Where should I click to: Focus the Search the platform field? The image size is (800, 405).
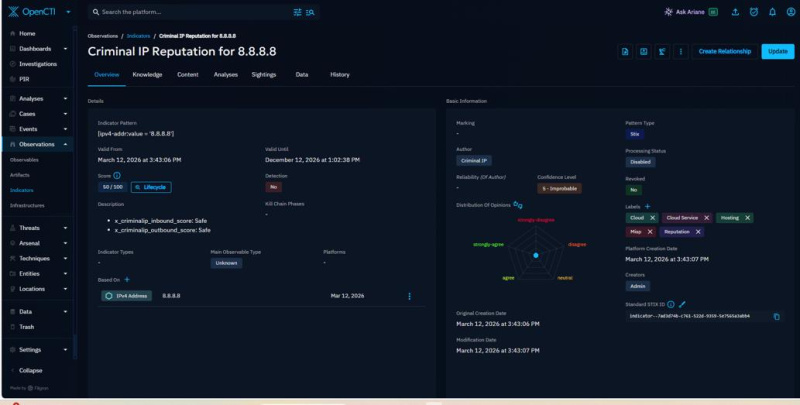pos(194,12)
